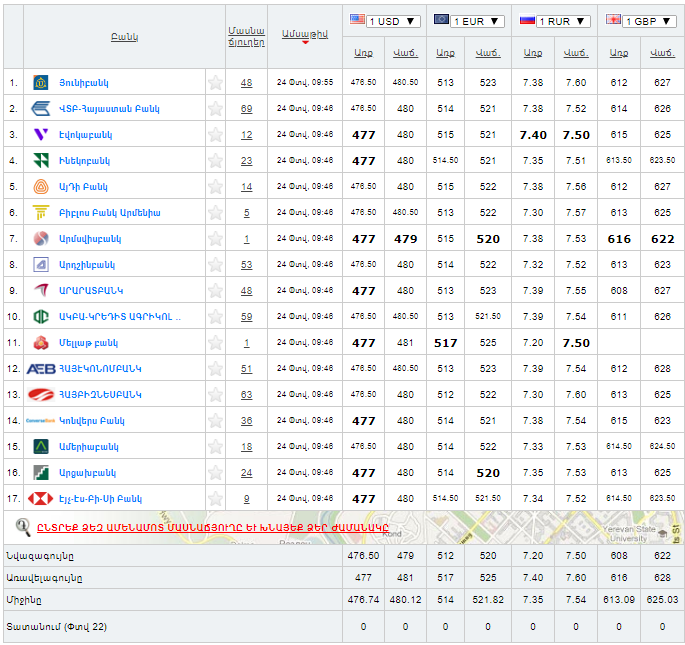Click the Էյչ-Էս-Բի-Սի Բանկ HSBC logo
The height and width of the screenshot is (645, 685).
tap(41, 498)
